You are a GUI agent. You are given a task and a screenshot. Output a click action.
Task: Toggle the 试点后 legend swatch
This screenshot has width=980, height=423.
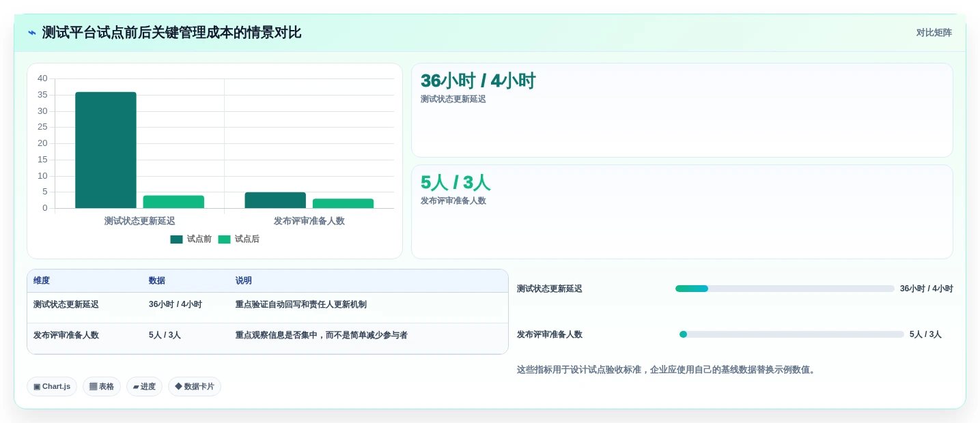click(225, 239)
